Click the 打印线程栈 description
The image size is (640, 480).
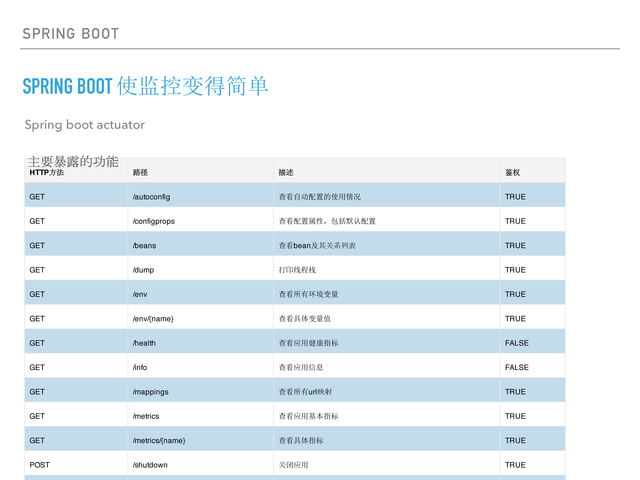tap(297, 270)
